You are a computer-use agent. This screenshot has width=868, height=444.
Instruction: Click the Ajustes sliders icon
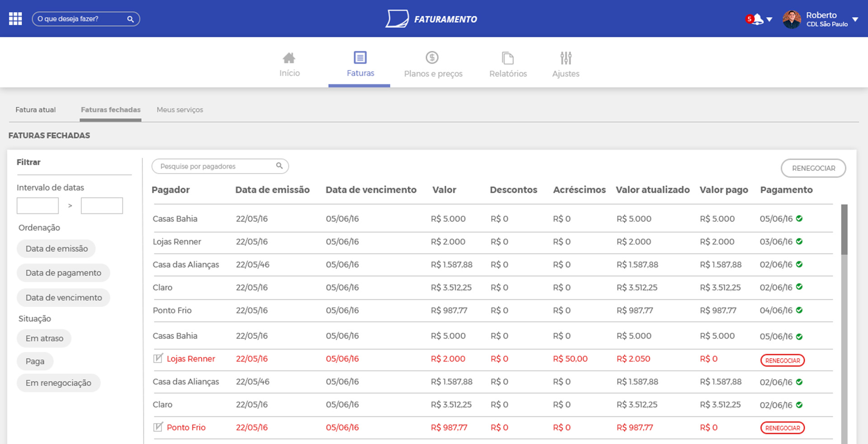566,58
